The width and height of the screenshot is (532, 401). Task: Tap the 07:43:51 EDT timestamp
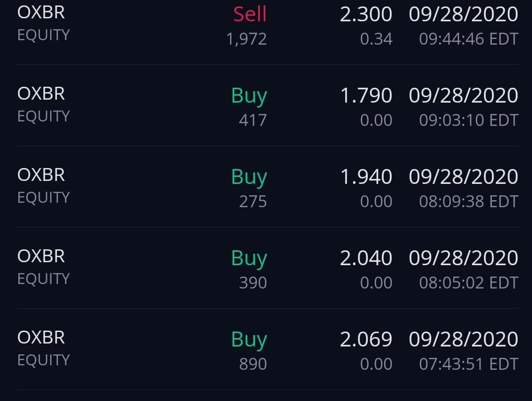(x=469, y=364)
